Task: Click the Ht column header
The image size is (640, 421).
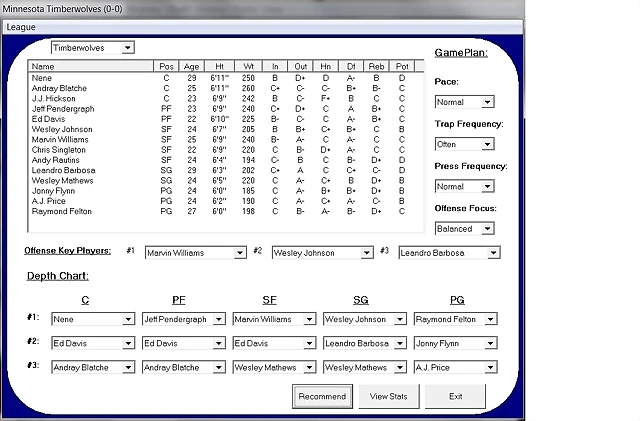Action: pos(220,66)
